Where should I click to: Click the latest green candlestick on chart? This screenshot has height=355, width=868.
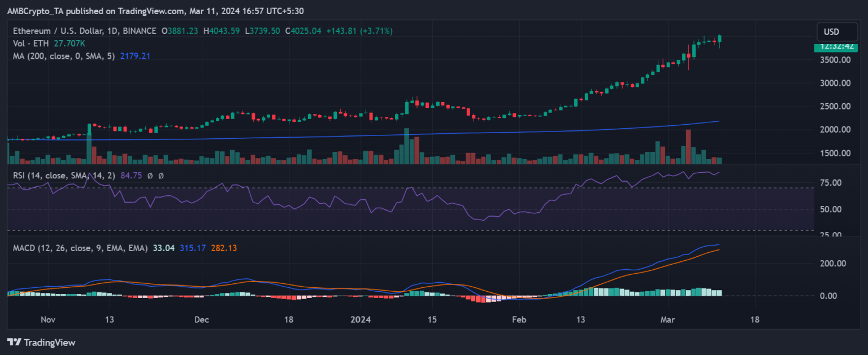(x=719, y=38)
